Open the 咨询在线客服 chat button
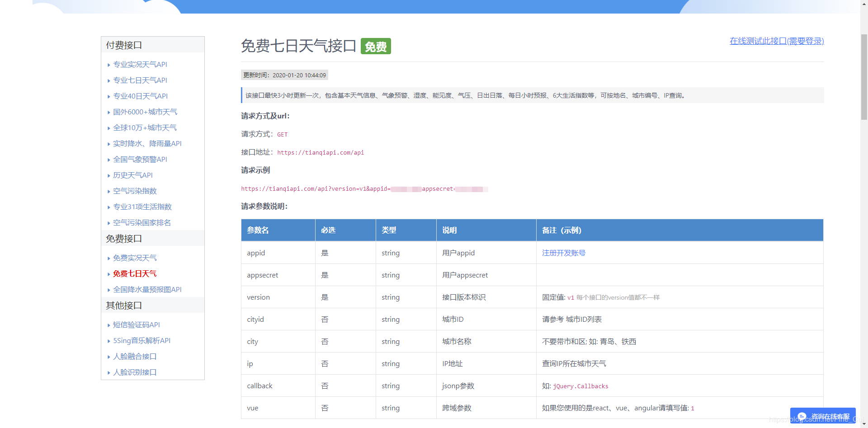Screen dimensions: 868x428 [823, 416]
